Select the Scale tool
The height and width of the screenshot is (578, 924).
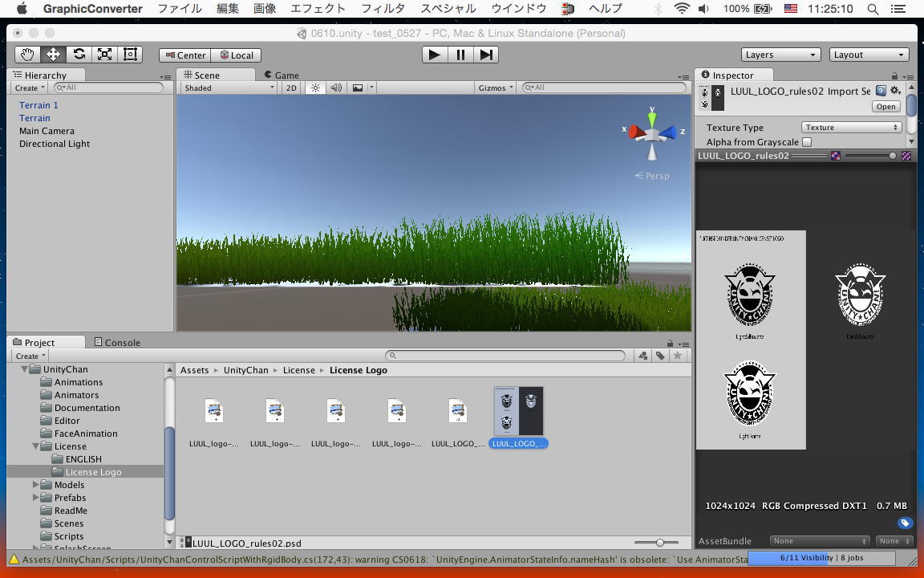pos(104,55)
